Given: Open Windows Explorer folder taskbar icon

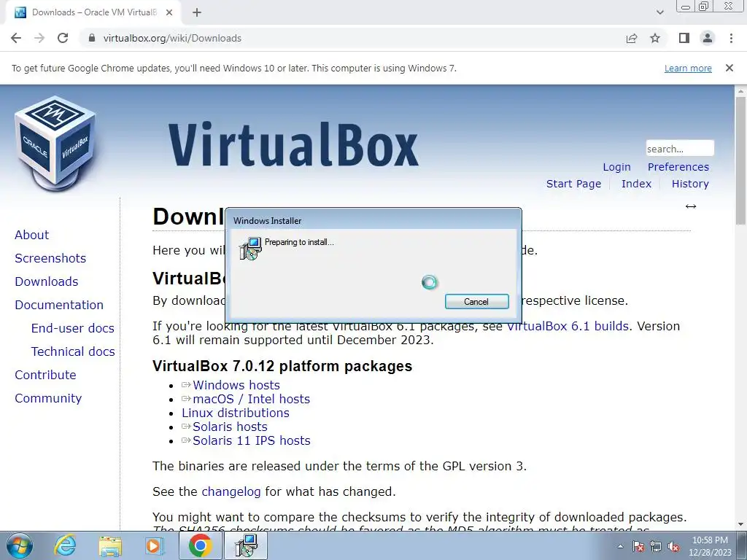Looking at the screenshot, I should [x=110, y=545].
